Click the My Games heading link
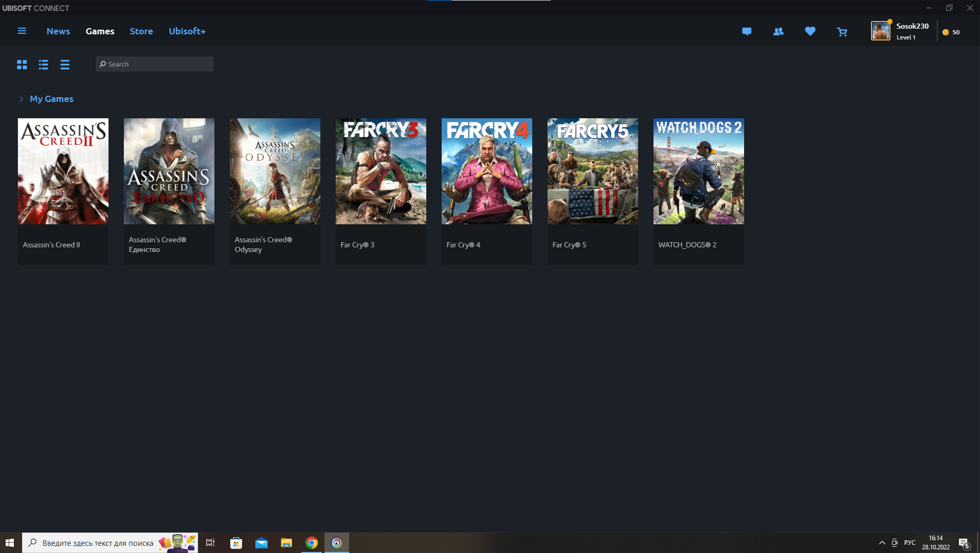Image resolution: width=980 pixels, height=553 pixels. pyautogui.click(x=52, y=99)
